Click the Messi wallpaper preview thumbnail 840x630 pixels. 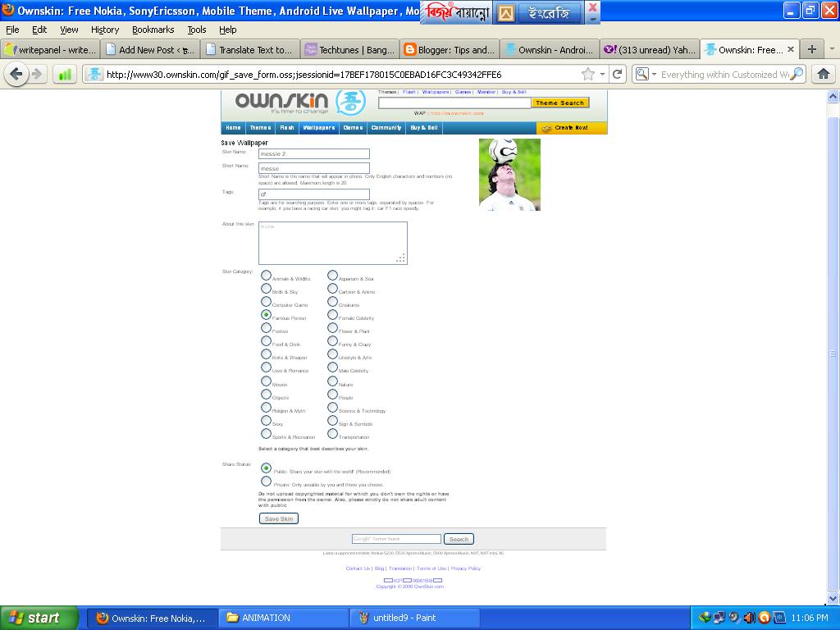click(509, 175)
